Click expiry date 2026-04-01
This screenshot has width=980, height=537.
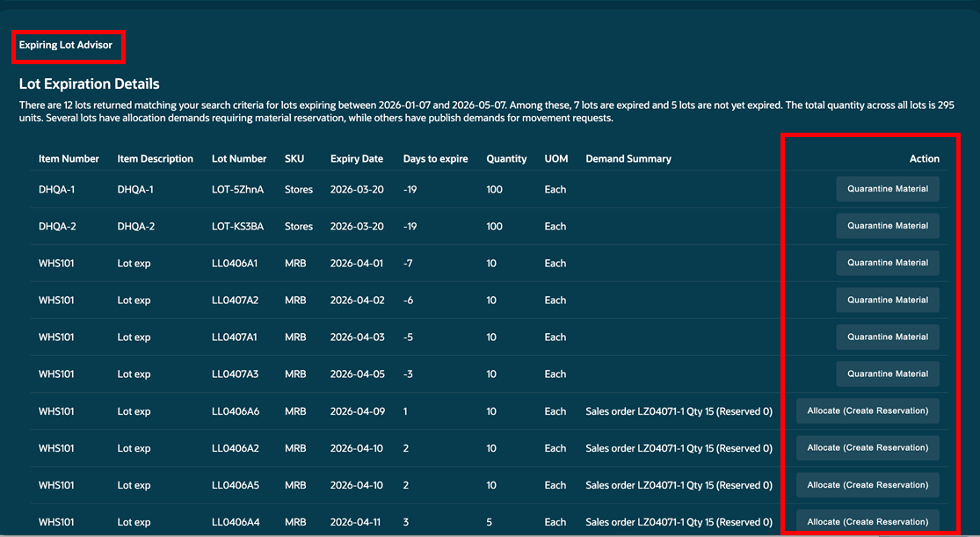click(357, 263)
